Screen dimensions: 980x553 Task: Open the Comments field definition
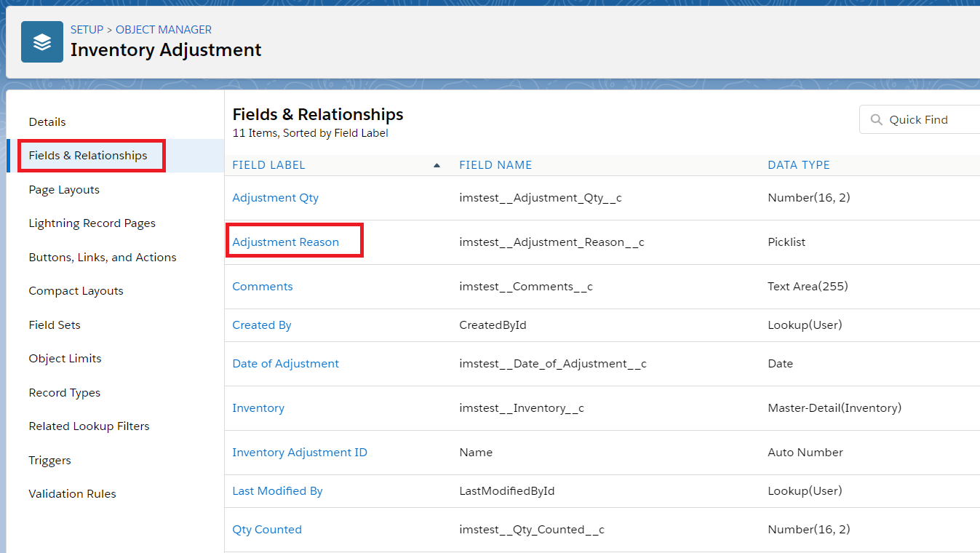(263, 286)
